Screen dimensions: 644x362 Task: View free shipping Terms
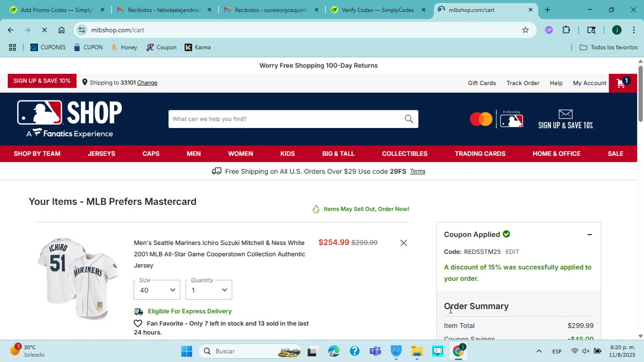(417, 171)
